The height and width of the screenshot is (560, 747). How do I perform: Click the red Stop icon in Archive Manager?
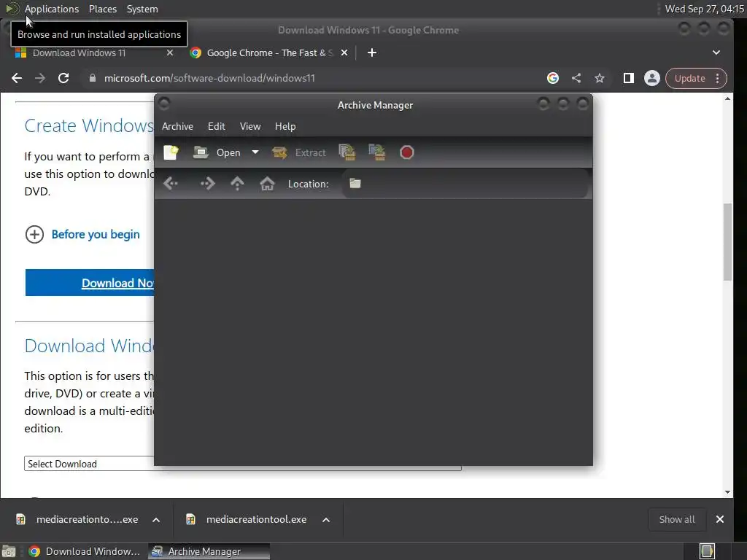(x=407, y=152)
